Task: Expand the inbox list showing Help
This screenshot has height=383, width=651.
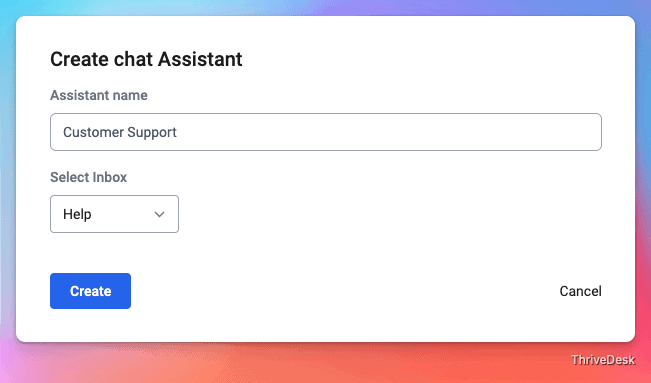Action: tap(114, 214)
